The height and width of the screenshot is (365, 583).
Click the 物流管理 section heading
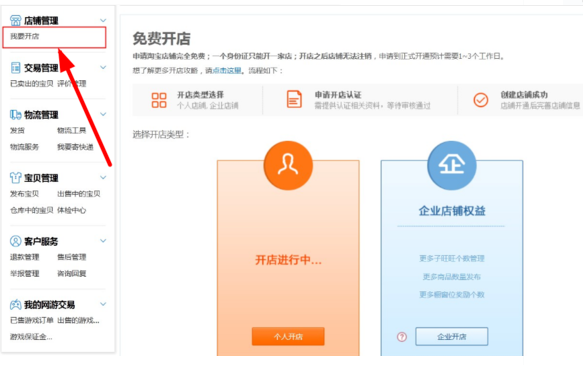tap(41, 115)
